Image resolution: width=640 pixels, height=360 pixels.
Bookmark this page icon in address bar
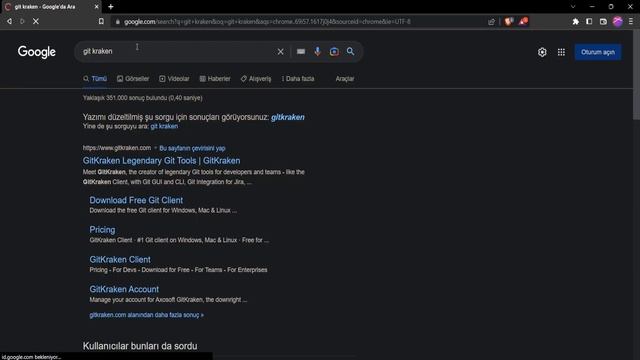click(101, 21)
